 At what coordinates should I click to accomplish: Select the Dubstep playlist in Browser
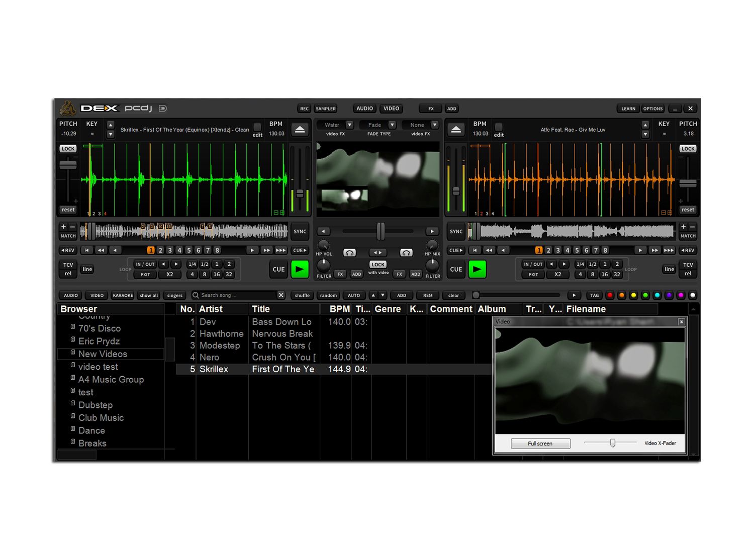click(x=96, y=405)
